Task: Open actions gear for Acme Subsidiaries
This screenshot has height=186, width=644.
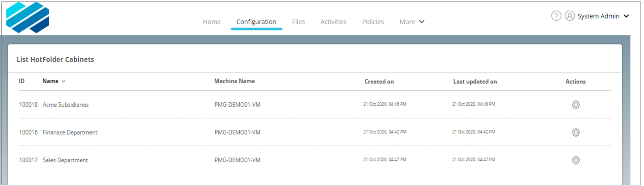Action: pos(576,105)
